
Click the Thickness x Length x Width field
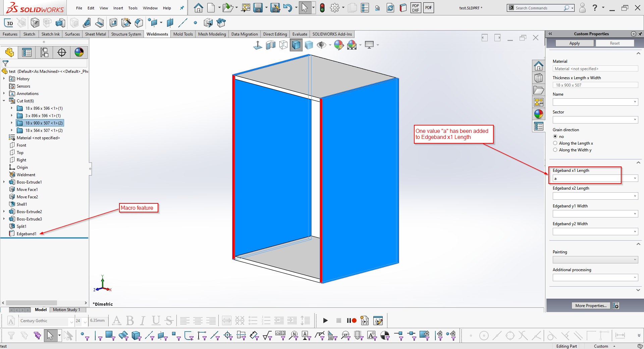[595, 85]
